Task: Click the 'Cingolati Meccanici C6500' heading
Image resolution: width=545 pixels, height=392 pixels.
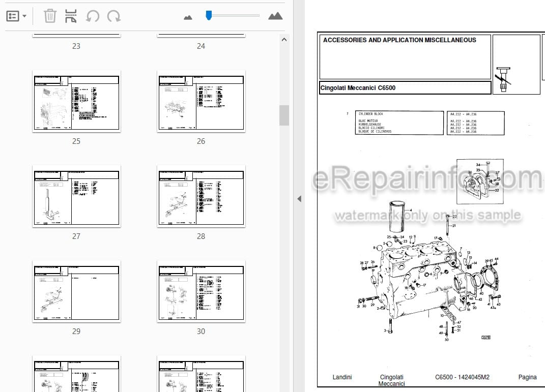Action: coord(358,88)
